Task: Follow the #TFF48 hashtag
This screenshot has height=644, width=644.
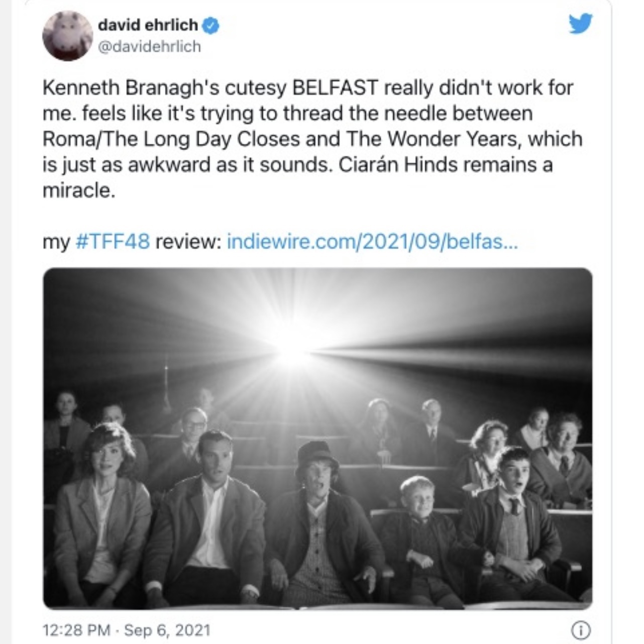Action: point(113,242)
